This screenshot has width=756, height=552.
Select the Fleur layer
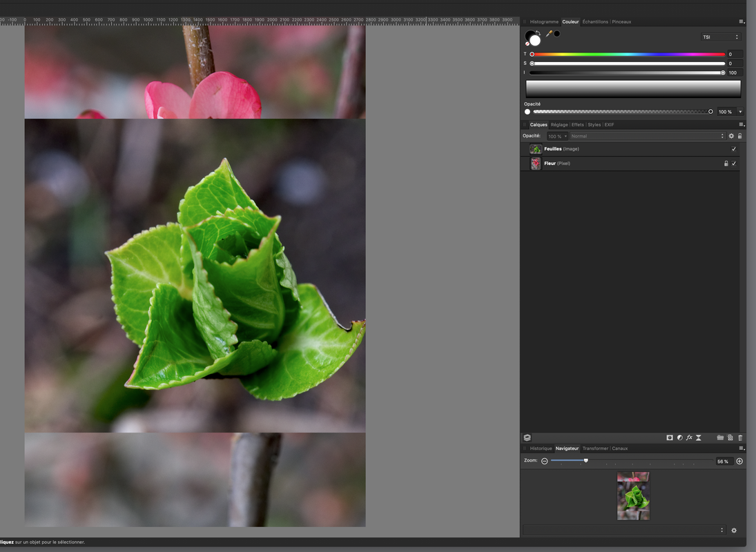[x=630, y=164]
